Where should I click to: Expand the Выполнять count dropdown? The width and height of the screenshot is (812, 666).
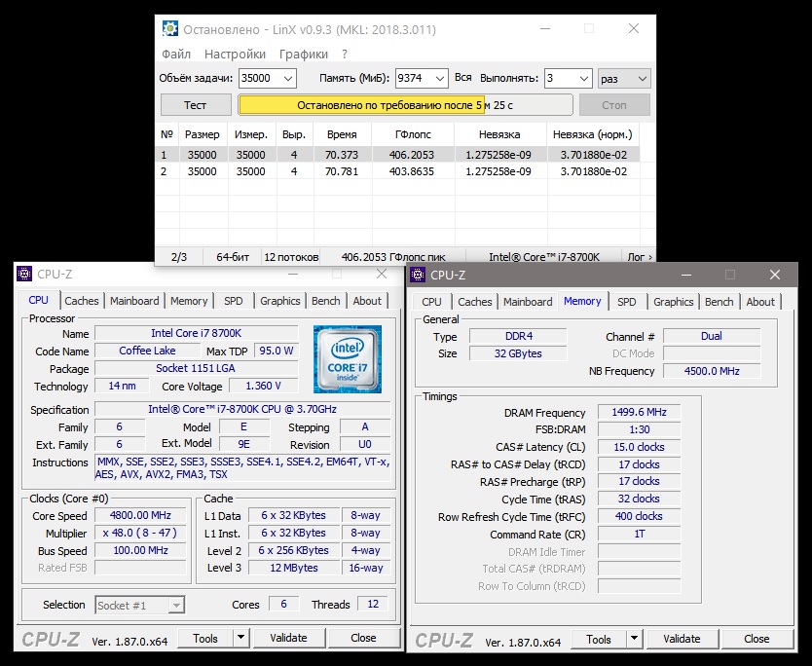(584, 78)
